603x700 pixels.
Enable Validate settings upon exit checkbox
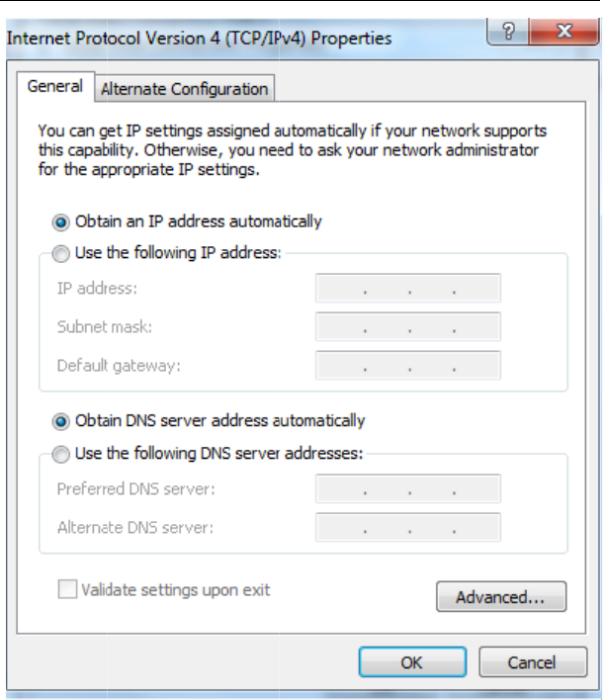[67, 590]
